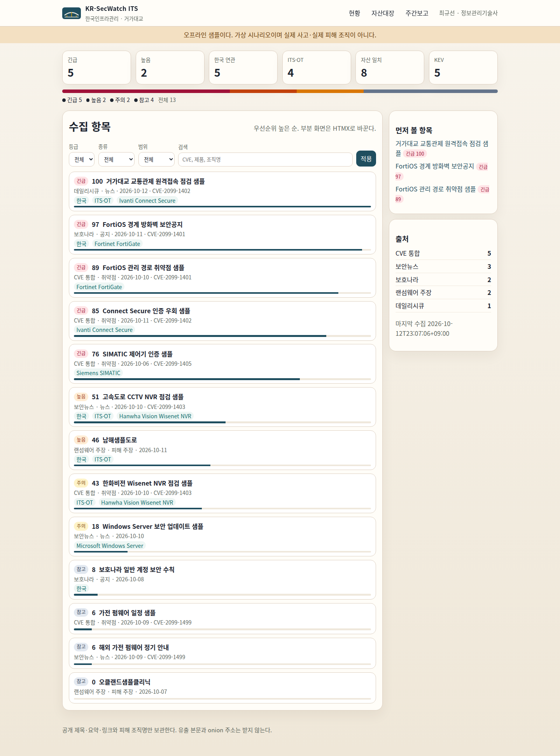Click the 최규선 · 정보관리기술사 user label
The width and height of the screenshot is (560, 756).
tap(468, 13)
